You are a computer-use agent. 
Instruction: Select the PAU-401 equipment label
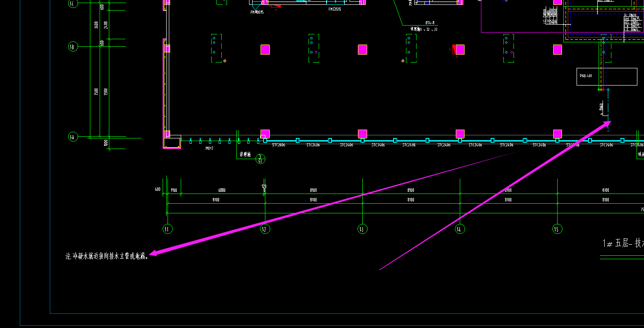[x=586, y=76]
